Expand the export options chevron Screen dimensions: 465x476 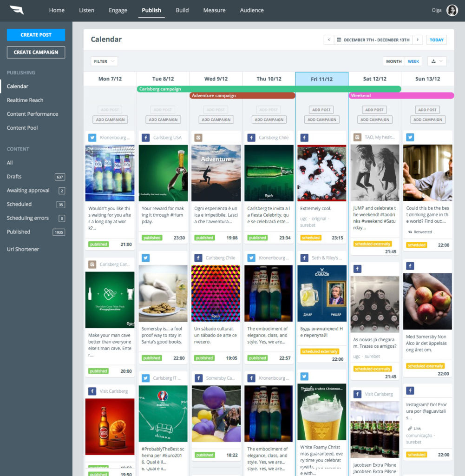441,61
